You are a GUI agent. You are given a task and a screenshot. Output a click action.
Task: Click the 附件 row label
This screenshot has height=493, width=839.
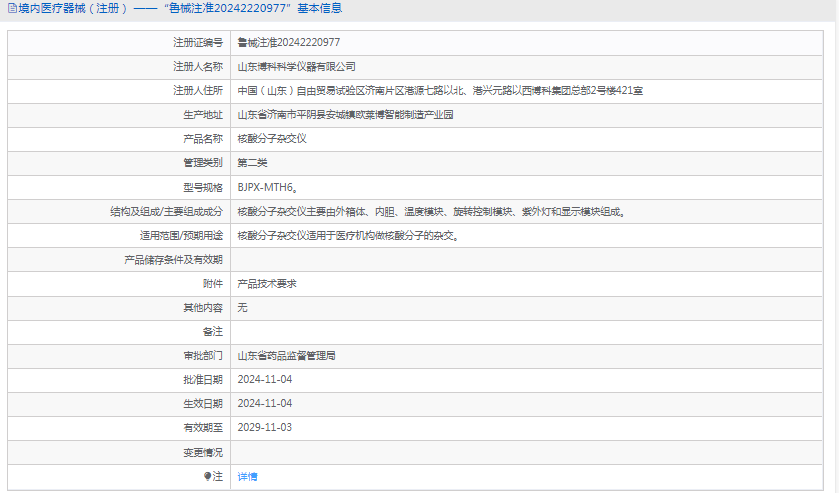tap(212, 284)
